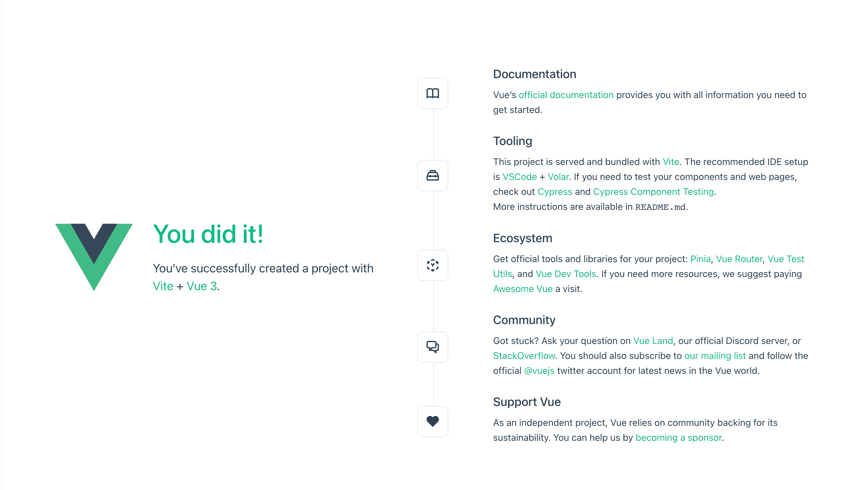Open the Vite link under the greeting
868x490 pixels.
tap(163, 286)
